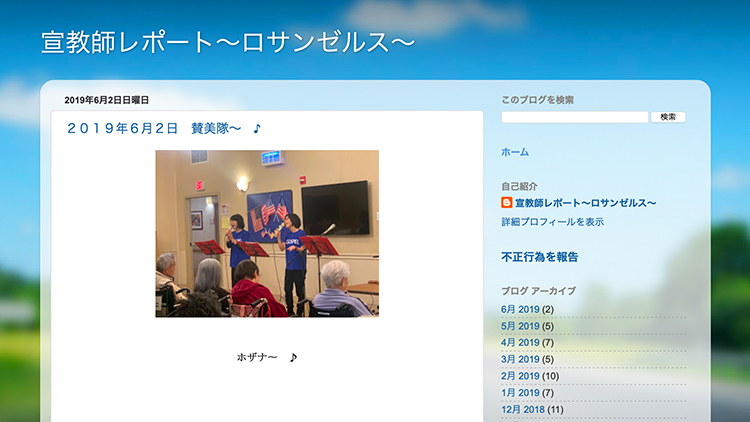The height and width of the screenshot is (422, 750).
Task: Show 詳細プロフィールを表示 full profile
Action: (x=552, y=222)
